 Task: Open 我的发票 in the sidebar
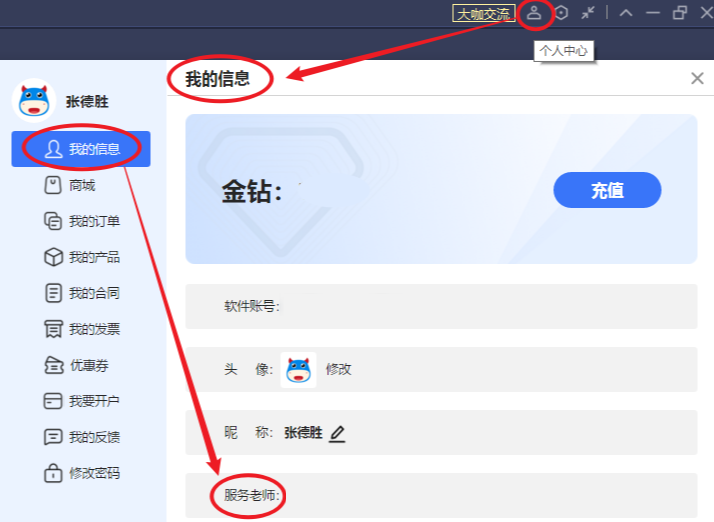(82, 329)
